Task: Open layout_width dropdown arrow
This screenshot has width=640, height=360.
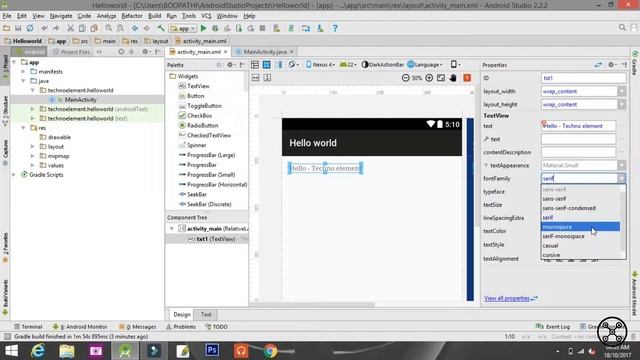Action: [x=621, y=91]
